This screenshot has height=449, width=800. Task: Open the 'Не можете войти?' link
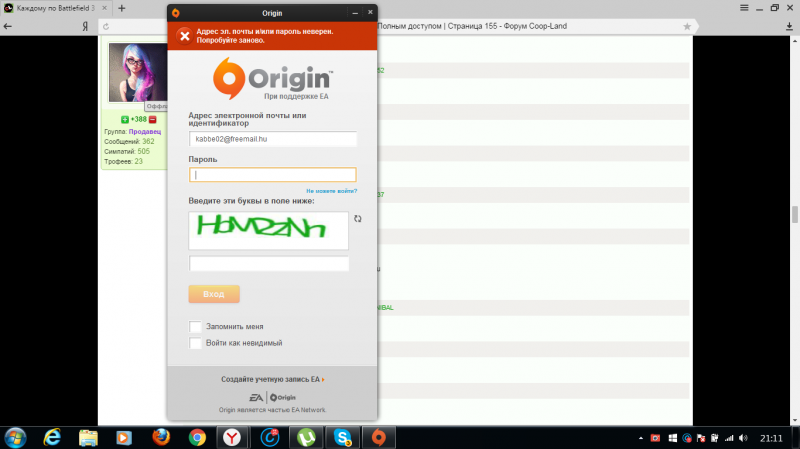coord(332,191)
